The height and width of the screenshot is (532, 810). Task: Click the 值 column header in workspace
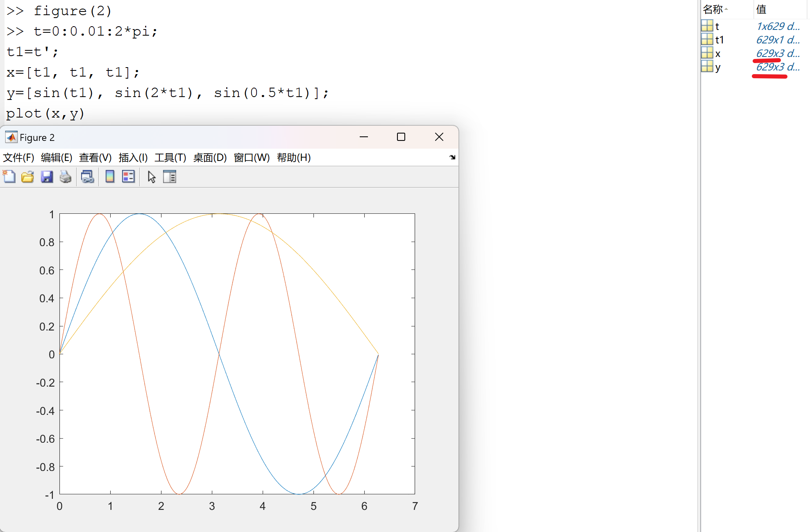point(761,9)
